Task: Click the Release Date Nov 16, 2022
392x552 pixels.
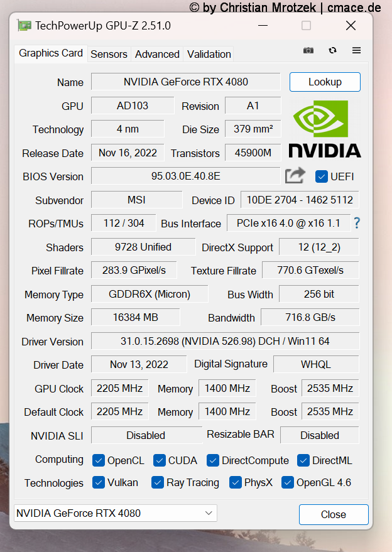Action: pos(128,153)
